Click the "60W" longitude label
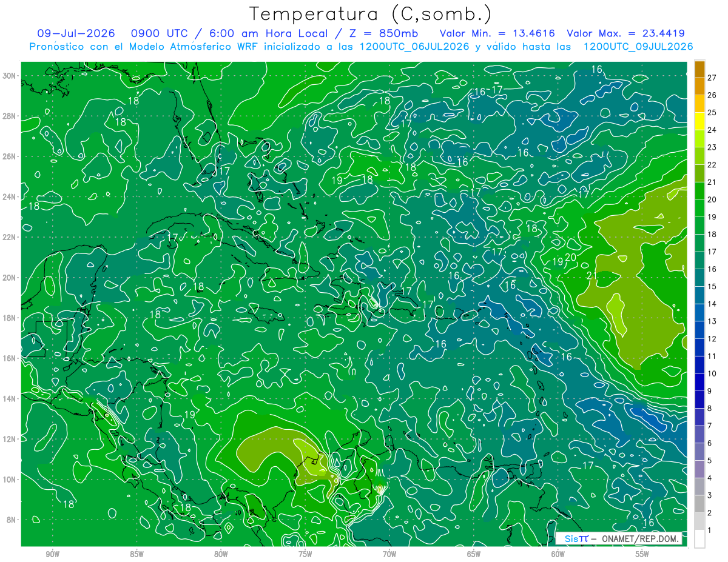The image size is (728, 562). tap(558, 554)
